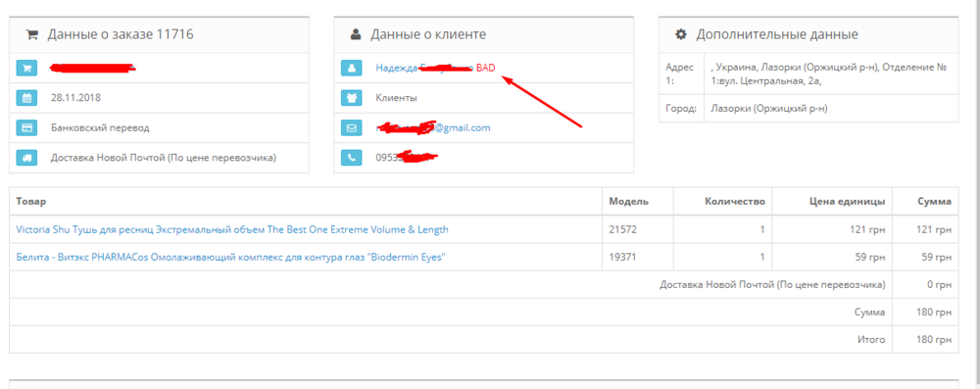
Task: Click the quantity 1 in the Victoria Shu row
Action: coord(762,229)
